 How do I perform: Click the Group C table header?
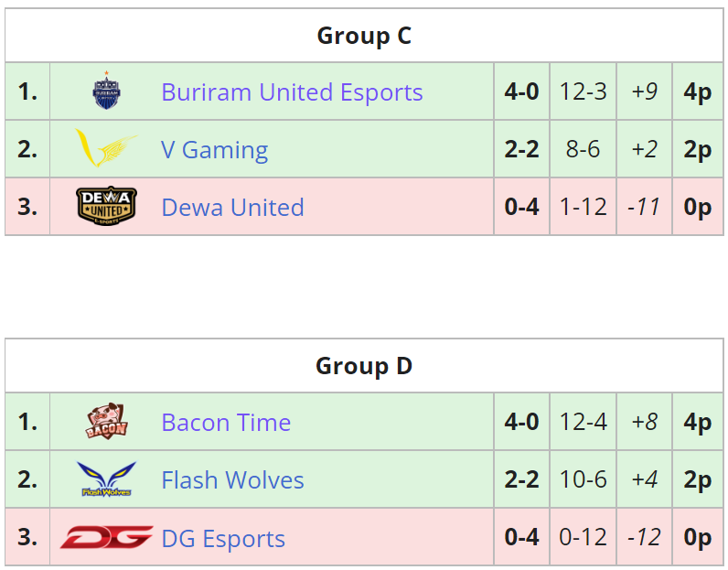364,36
